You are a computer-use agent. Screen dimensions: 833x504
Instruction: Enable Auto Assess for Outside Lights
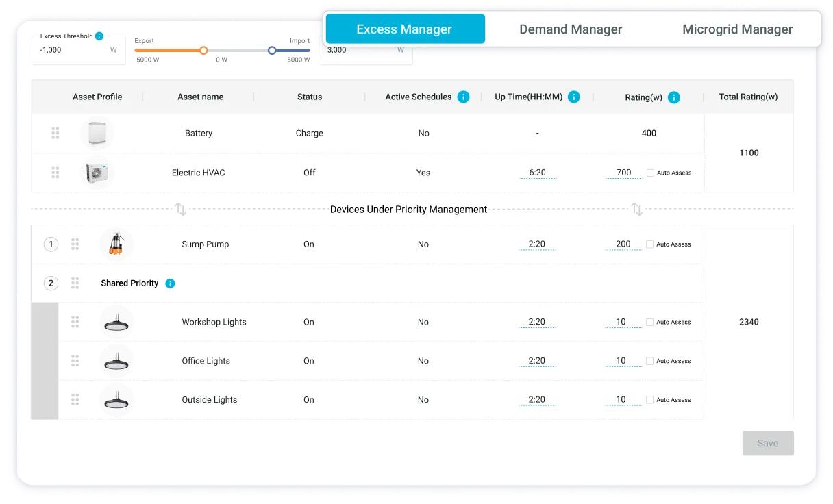pyautogui.click(x=650, y=400)
